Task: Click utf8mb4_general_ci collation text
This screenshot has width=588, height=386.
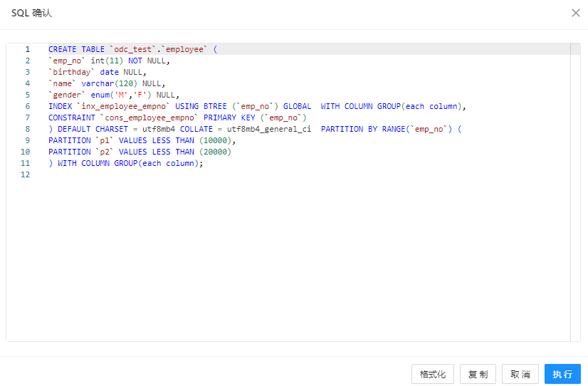Action: [269, 129]
